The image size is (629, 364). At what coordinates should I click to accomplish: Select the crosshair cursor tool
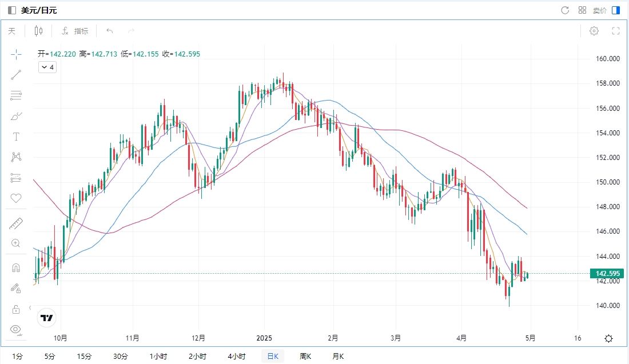coord(16,54)
